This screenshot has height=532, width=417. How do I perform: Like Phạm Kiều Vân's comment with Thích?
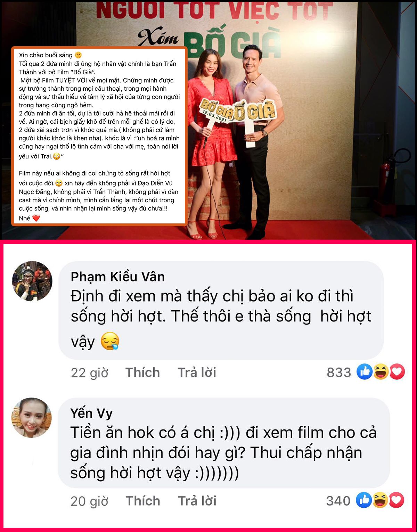[142, 373]
